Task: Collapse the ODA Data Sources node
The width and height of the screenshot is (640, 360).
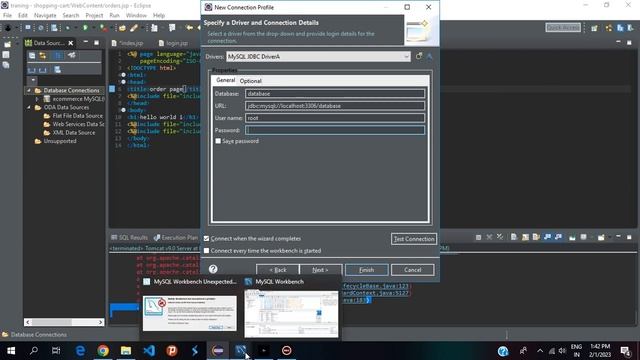Action: [29, 107]
